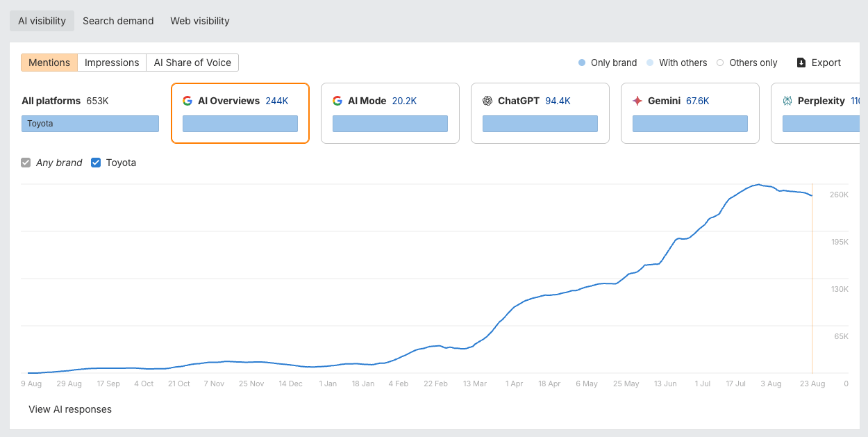
Task: Click the Google icon on AI Mode card
Action: (x=338, y=101)
